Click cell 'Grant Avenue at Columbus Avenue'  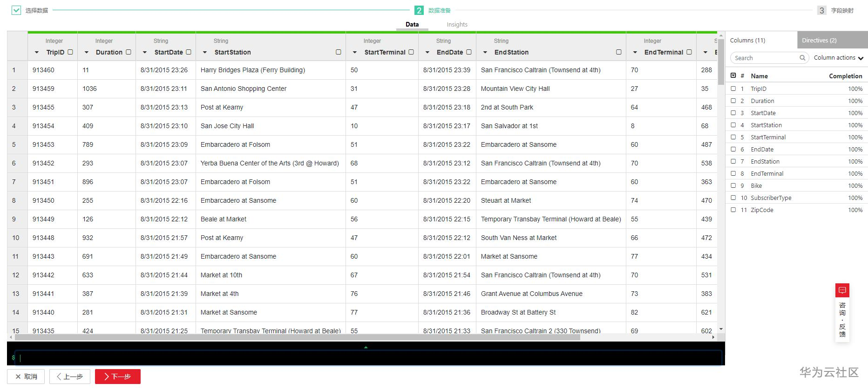coord(532,294)
